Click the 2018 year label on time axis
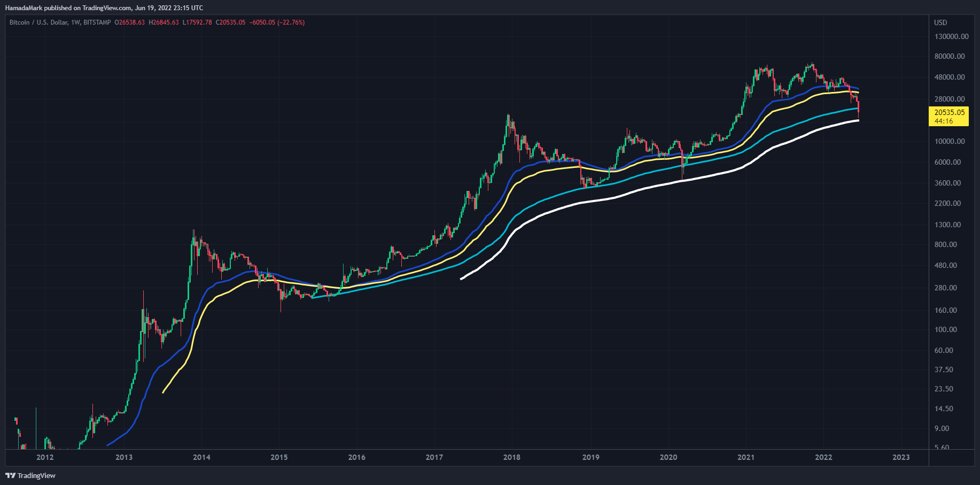The image size is (980, 485). [512, 457]
